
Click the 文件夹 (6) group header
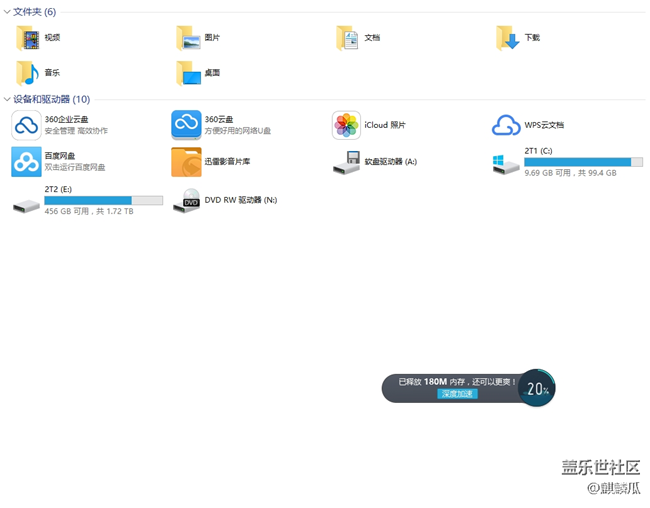coord(34,12)
